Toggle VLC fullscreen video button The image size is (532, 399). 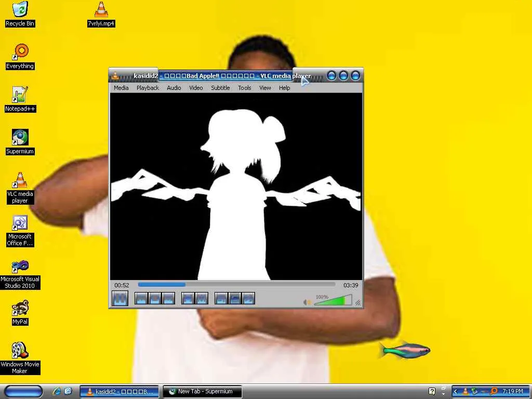pyautogui.click(x=188, y=298)
